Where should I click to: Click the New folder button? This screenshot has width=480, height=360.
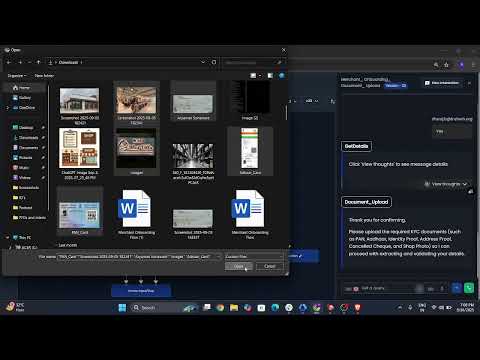click(x=44, y=76)
